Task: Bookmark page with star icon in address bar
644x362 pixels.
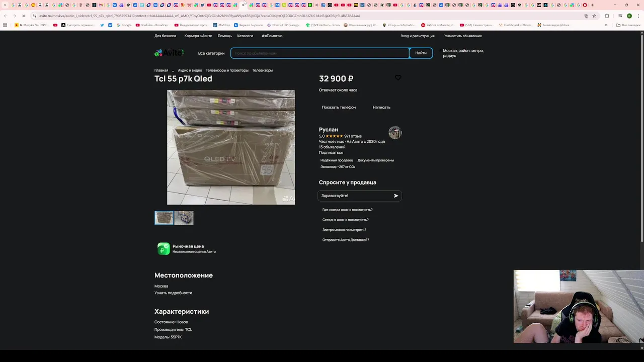Action: [x=594, y=16]
